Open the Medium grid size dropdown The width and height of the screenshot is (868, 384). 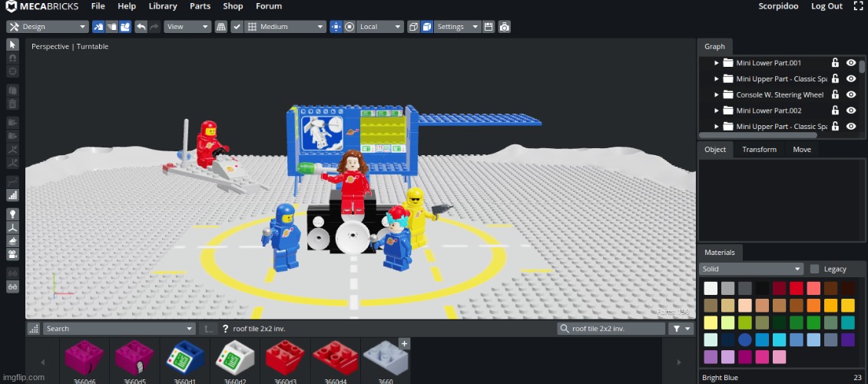tap(285, 27)
